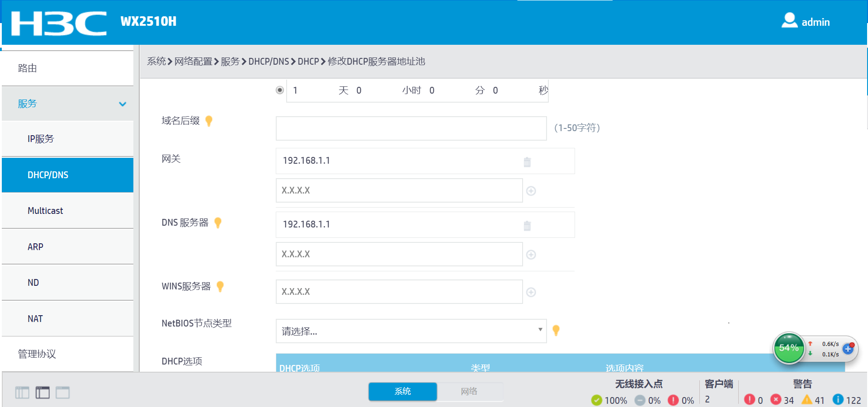Click the gray 0% access point status icon
The height and width of the screenshot is (407, 868).
click(x=640, y=400)
